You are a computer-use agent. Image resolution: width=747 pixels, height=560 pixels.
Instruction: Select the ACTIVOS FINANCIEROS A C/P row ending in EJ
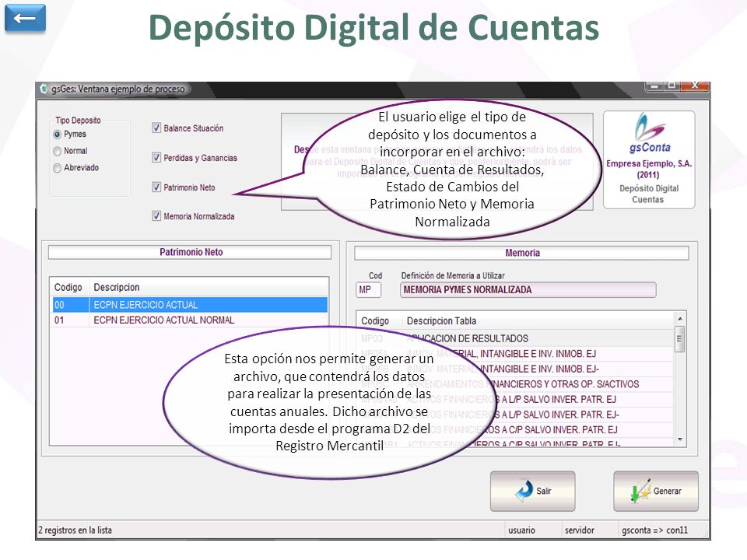point(515,429)
